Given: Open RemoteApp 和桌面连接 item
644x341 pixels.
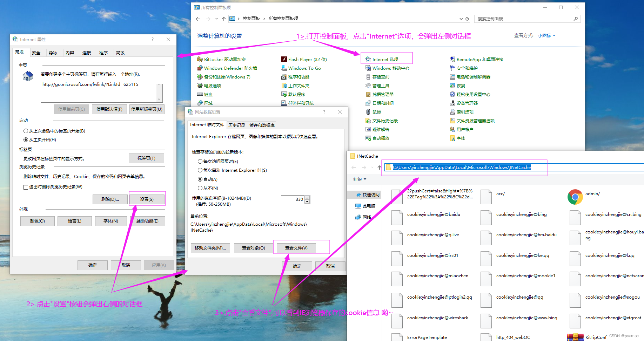Looking at the screenshot, I should pyautogui.click(x=477, y=60).
